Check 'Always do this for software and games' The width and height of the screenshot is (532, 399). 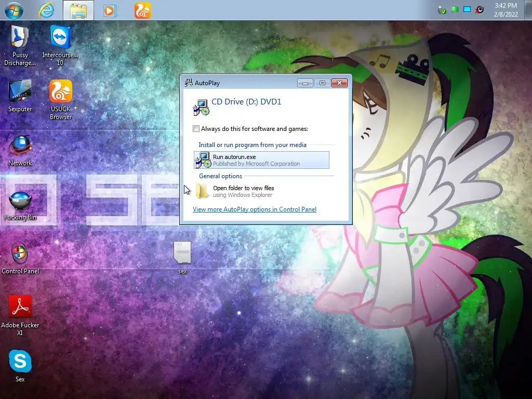pos(196,129)
